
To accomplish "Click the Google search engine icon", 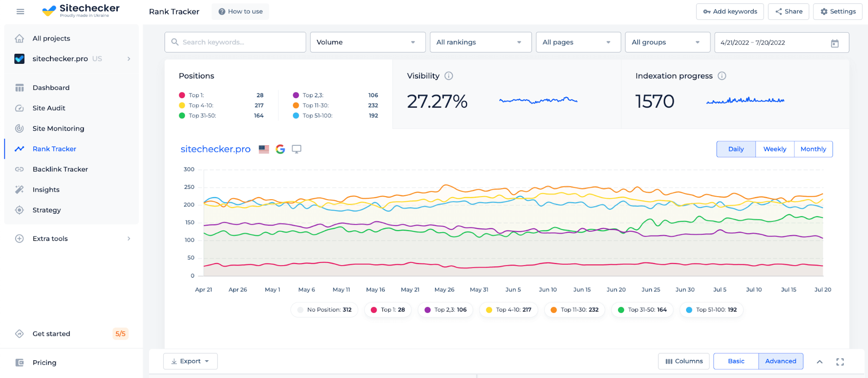I will click(281, 149).
